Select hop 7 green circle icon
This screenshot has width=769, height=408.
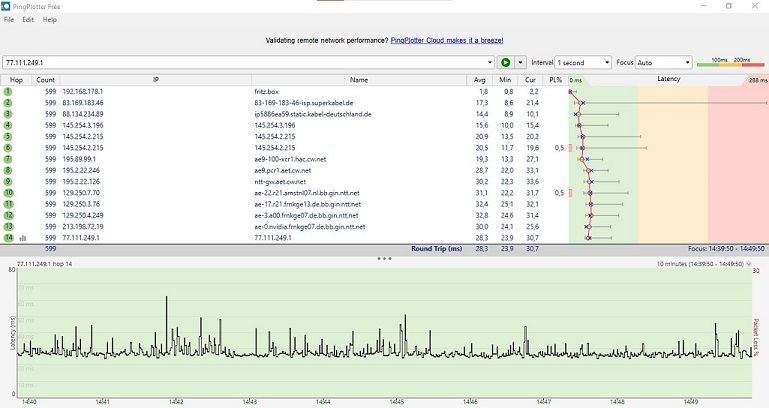click(x=8, y=159)
